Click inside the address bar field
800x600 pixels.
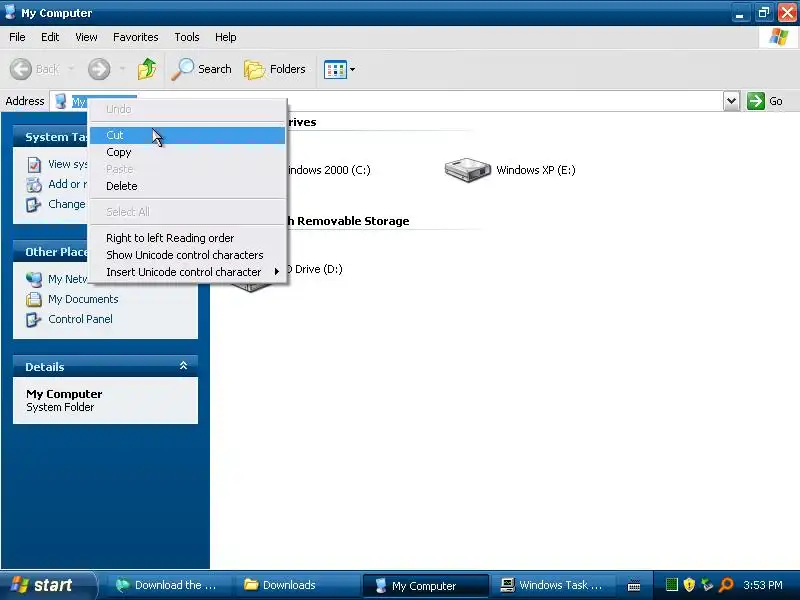tap(388, 101)
